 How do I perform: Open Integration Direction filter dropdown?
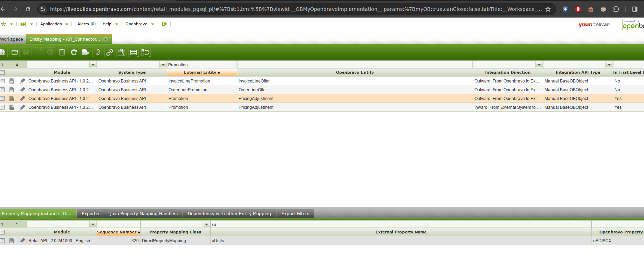tap(539, 65)
